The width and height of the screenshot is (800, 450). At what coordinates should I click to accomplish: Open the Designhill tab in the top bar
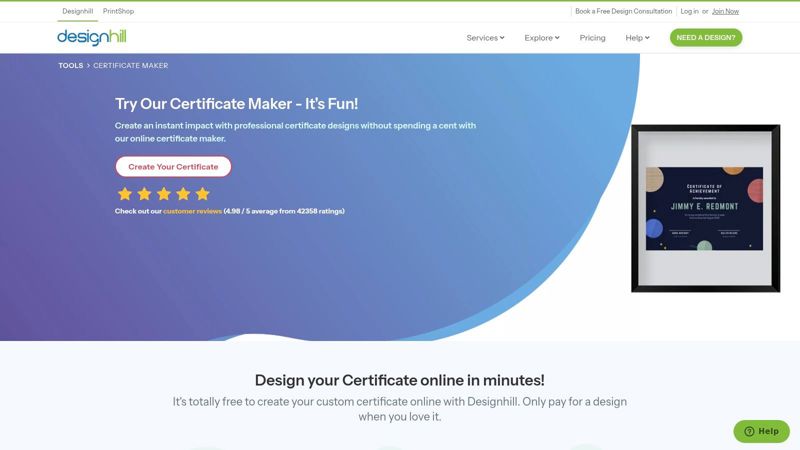78,11
